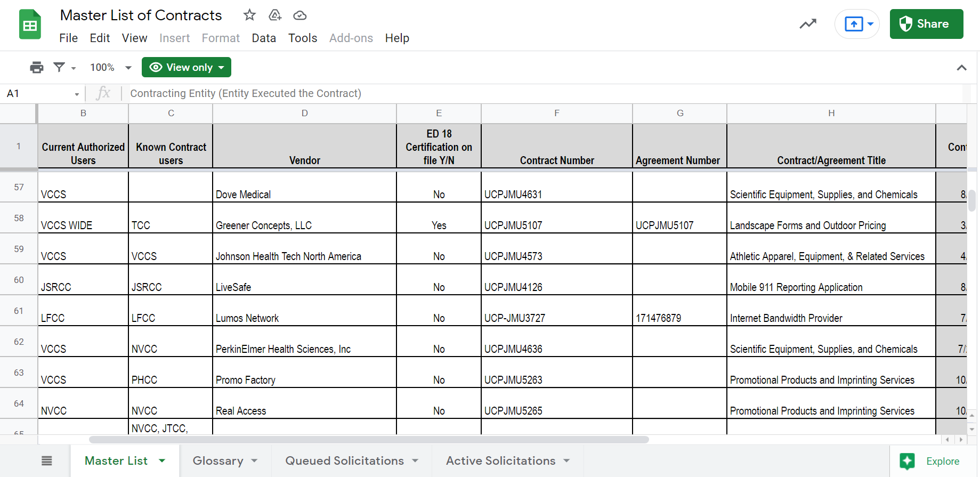980x477 pixels.
Task: Click the scroll down arrow
Action: point(972,429)
